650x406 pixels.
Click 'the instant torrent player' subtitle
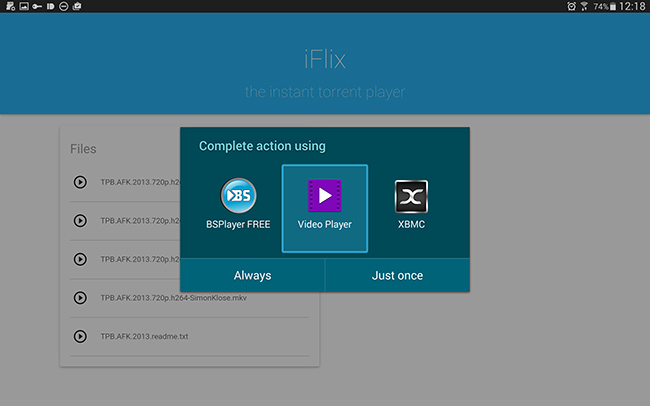tap(325, 92)
